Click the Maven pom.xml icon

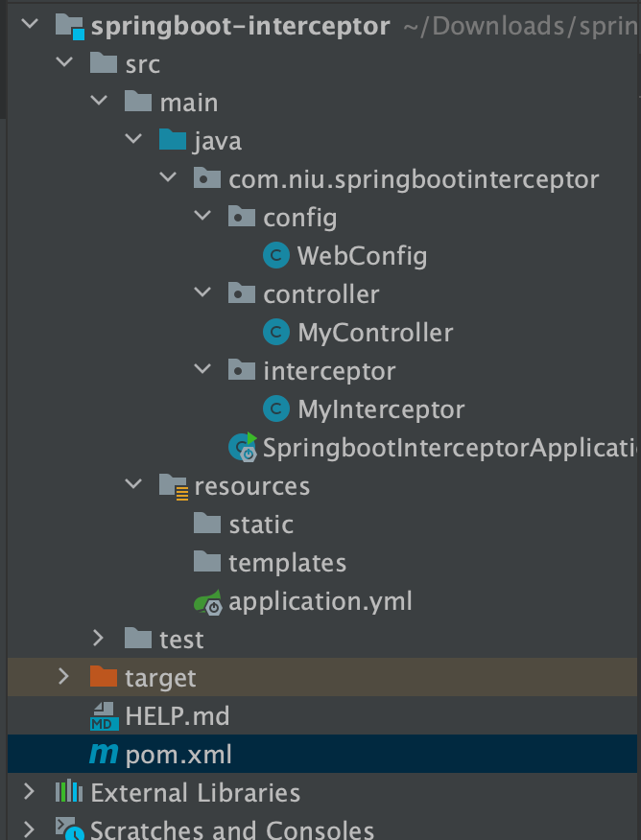[x=103, y=755]
